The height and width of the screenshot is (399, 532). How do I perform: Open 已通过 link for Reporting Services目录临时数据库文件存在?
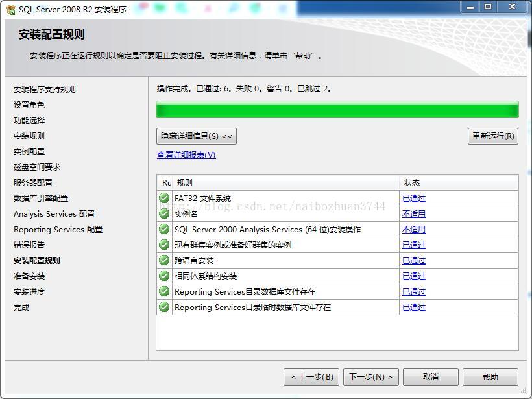click(x=413, y=308)
